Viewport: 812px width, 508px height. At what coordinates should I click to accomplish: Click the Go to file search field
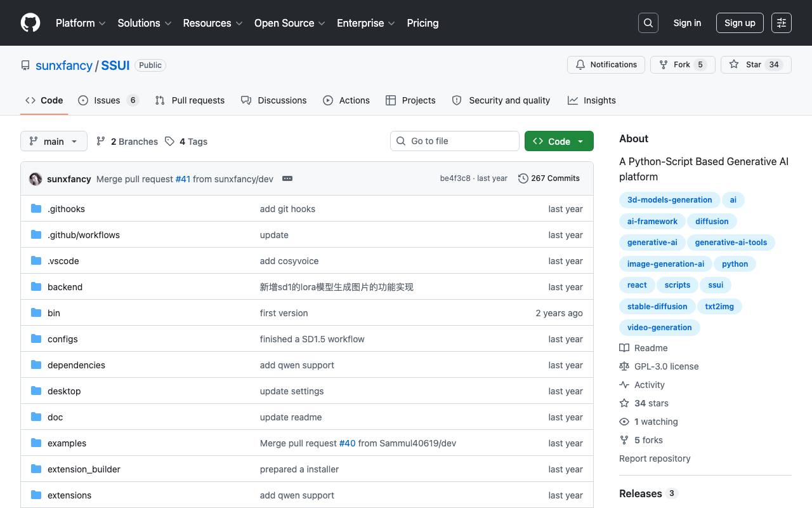455,141
